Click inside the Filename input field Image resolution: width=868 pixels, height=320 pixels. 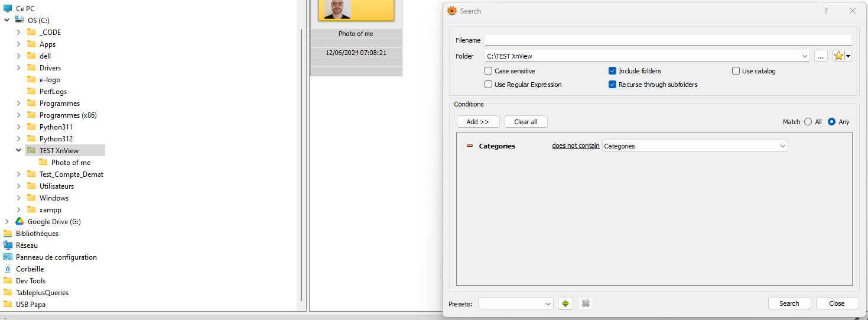click(668, 40)
